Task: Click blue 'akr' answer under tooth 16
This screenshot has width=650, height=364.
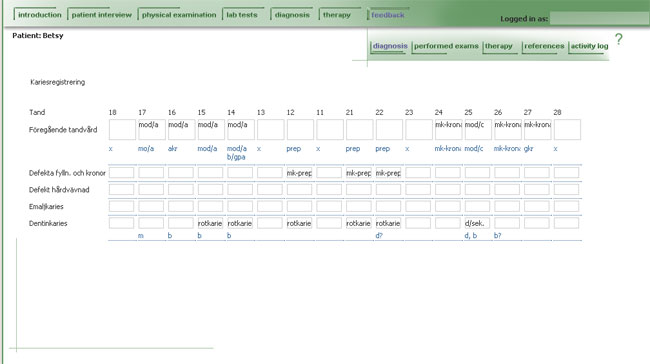Action: (172, 148)
